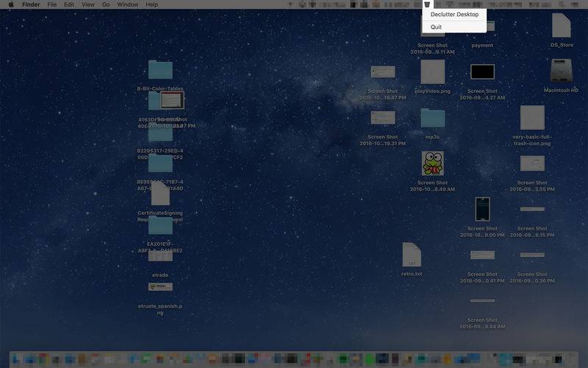Open the Apple menu

pyautogui.click(x=11, y=4)
